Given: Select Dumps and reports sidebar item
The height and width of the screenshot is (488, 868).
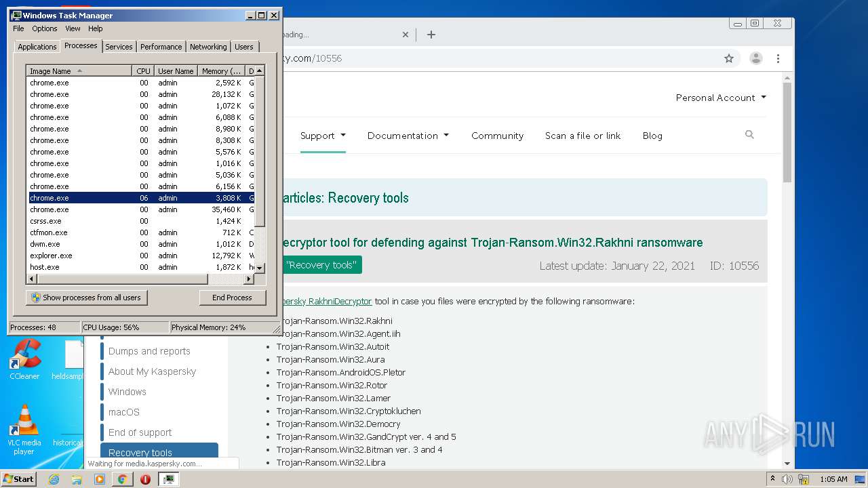Looking at the screenshot, I should coord(149,351).
